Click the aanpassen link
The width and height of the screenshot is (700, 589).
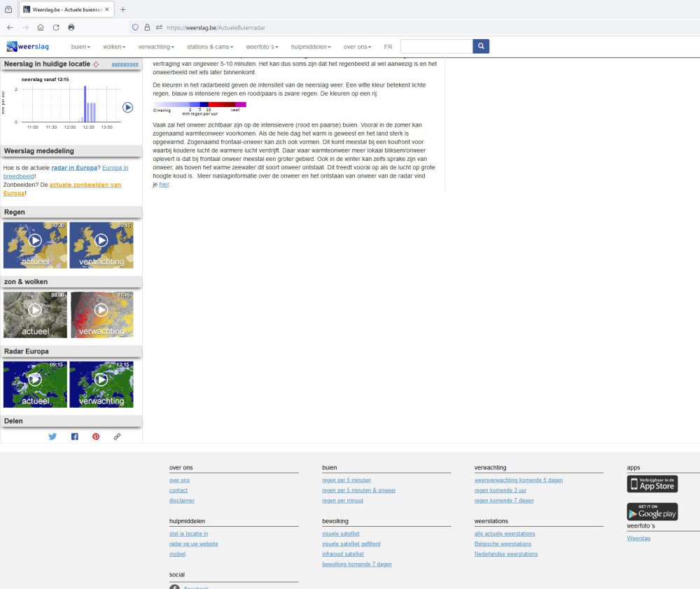[x=125, y=64]
